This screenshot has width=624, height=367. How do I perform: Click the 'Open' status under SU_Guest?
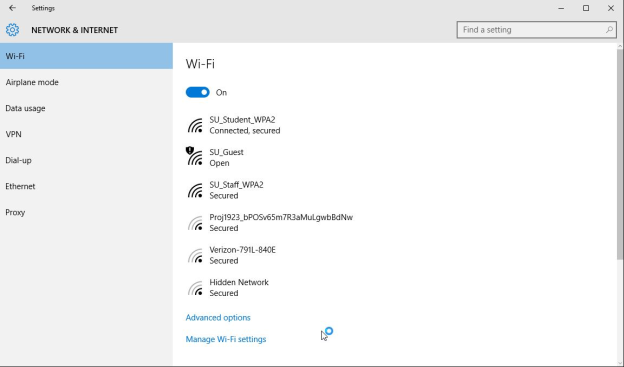(219, 163)
